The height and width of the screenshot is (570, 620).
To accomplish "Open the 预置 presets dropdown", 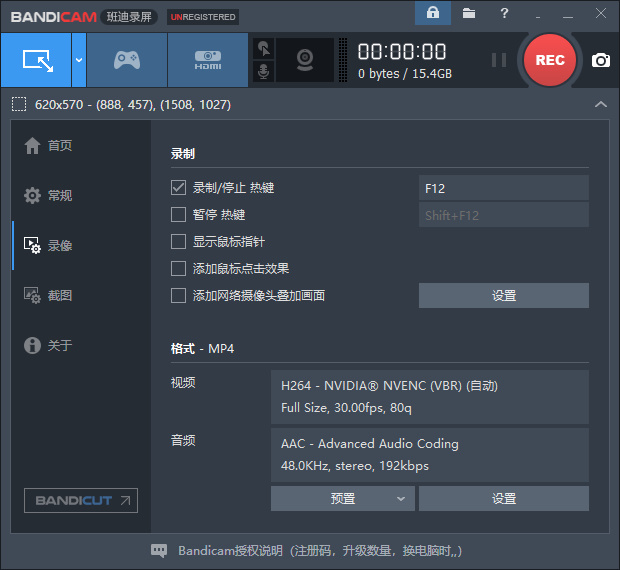I will [343, 498].
